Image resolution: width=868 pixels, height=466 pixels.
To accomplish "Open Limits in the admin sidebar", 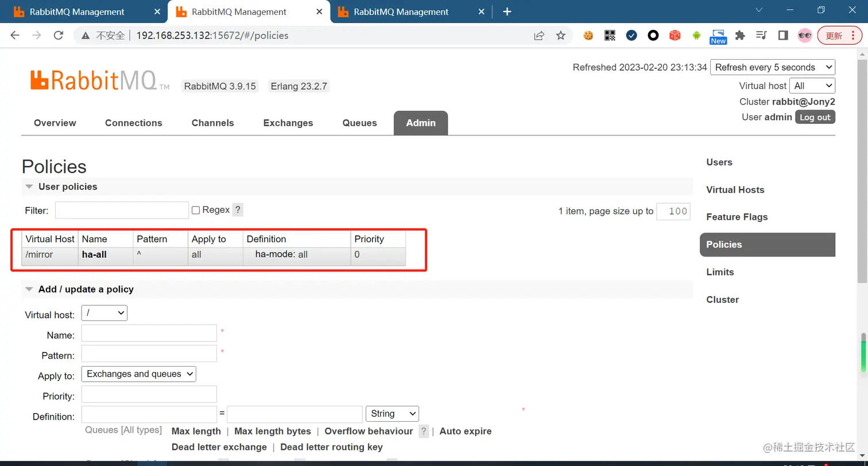I will tap(720, 272).
